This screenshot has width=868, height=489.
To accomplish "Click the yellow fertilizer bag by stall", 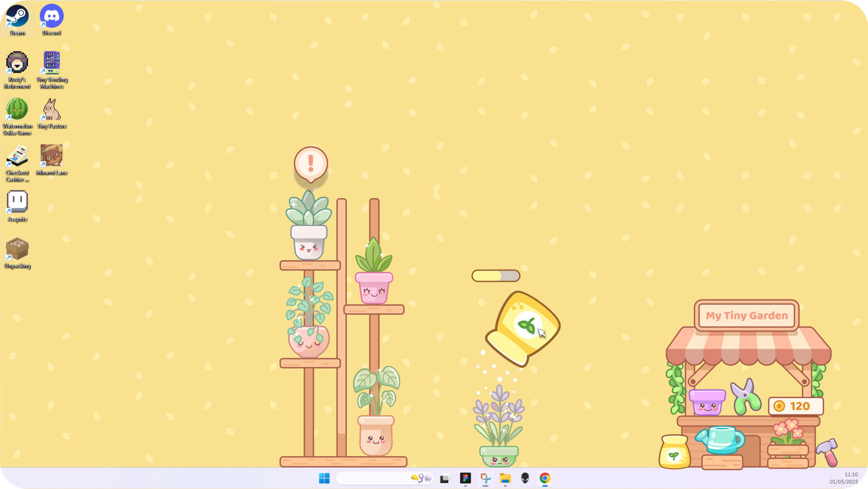I will (x=674, y=452).
